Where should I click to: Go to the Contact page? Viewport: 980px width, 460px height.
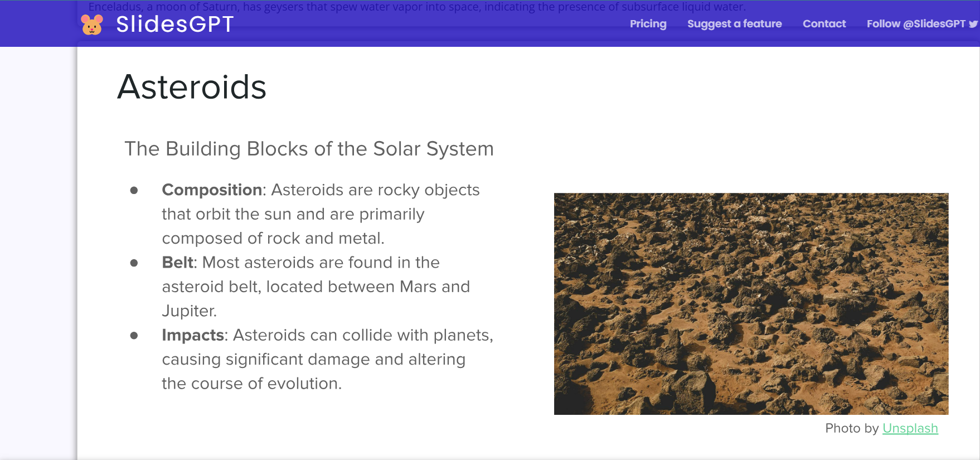(824, 24)
